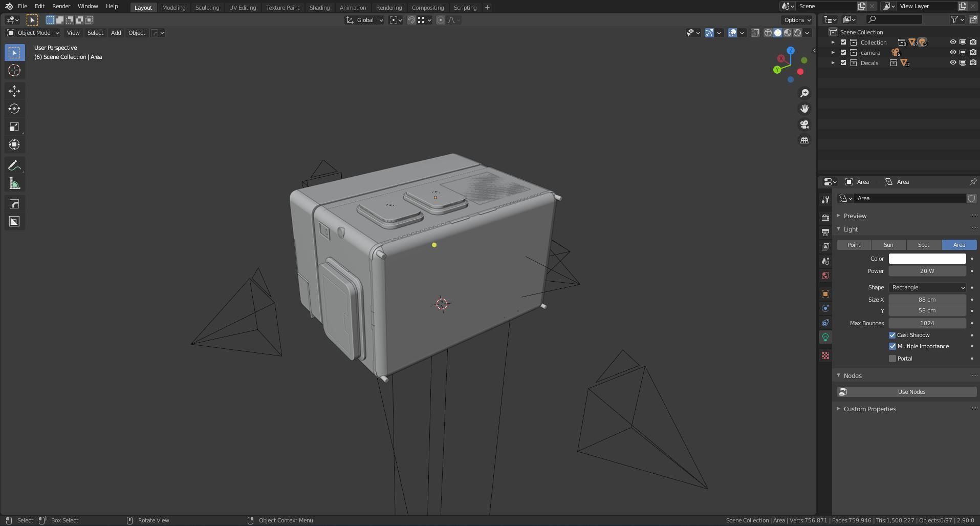Click the Power value slider
980x526 pixels.
pos(927,271)
